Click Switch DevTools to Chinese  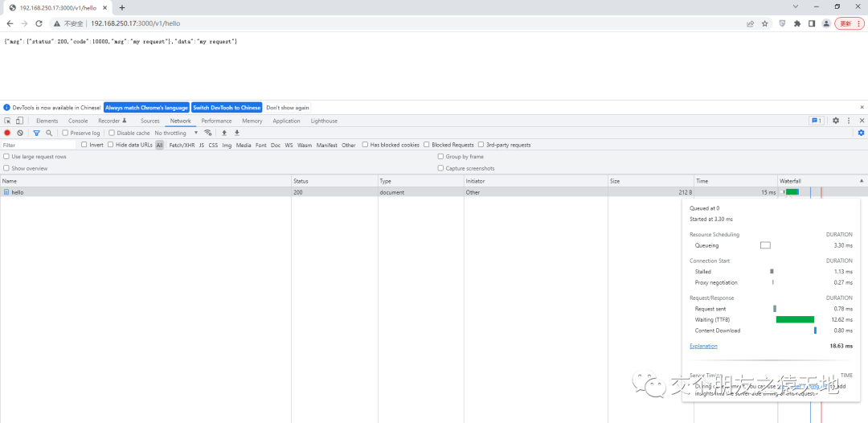click(227, 108)
